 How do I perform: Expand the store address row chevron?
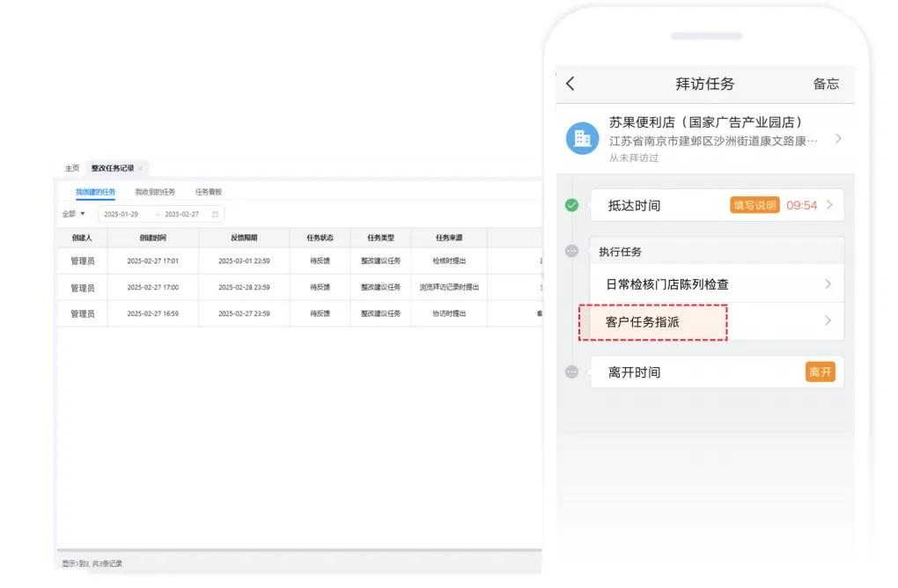point(837,138)
